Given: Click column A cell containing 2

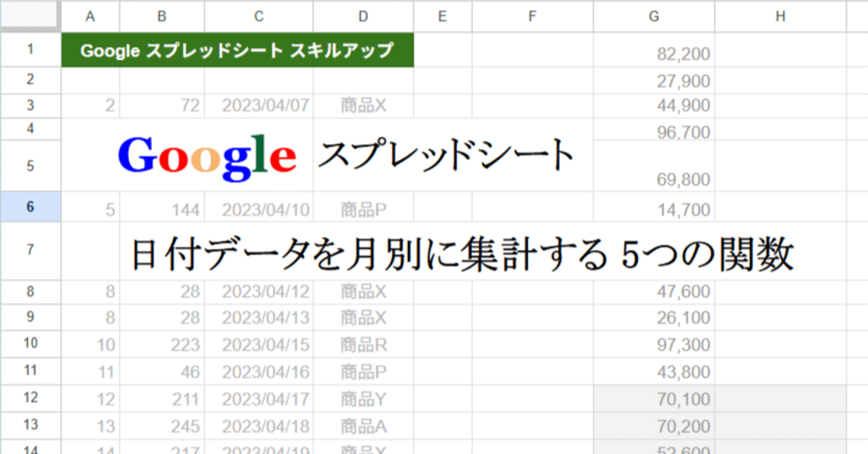Looking at the screenshot, I should pos(90,106).
